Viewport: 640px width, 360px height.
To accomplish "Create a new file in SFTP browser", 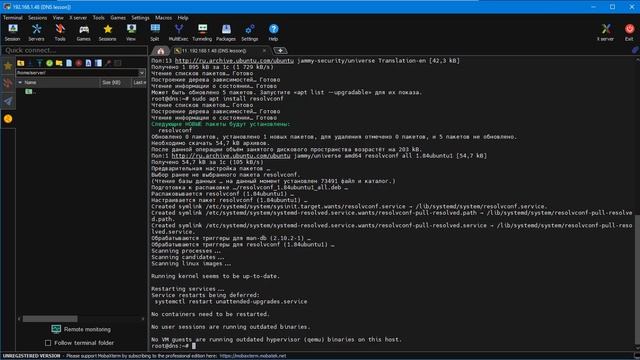I will pyautogui.click(x=69, y=63).
